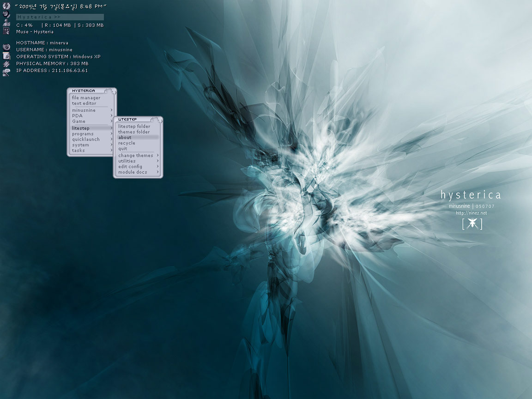Click the Hysterica >> title bar field
Viewport: 532px width, 399px height.
(x=60, y=17)
